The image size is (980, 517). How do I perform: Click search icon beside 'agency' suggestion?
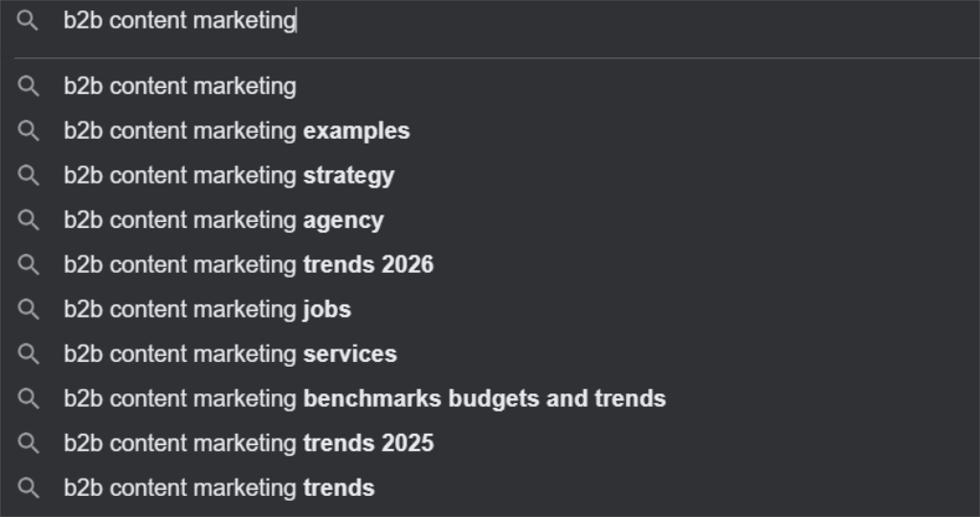coord(29,220)
